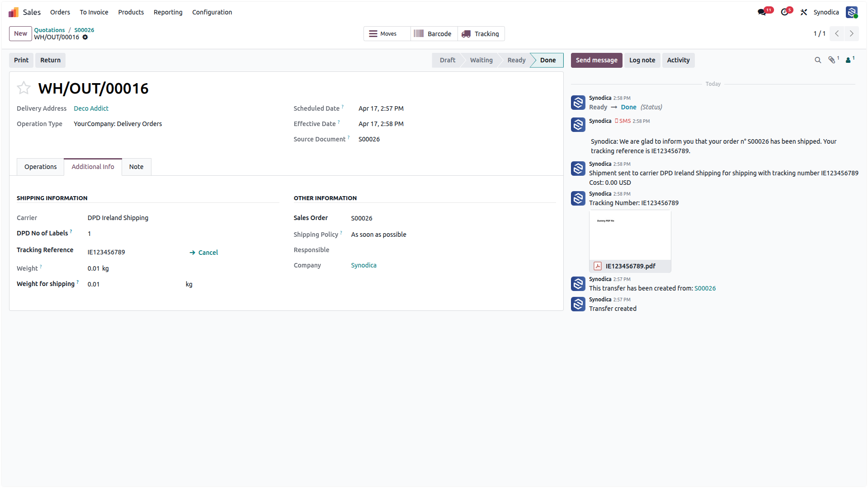Open the Barcode button
This screenshot has height=488, width=868.
pos(434,34)
